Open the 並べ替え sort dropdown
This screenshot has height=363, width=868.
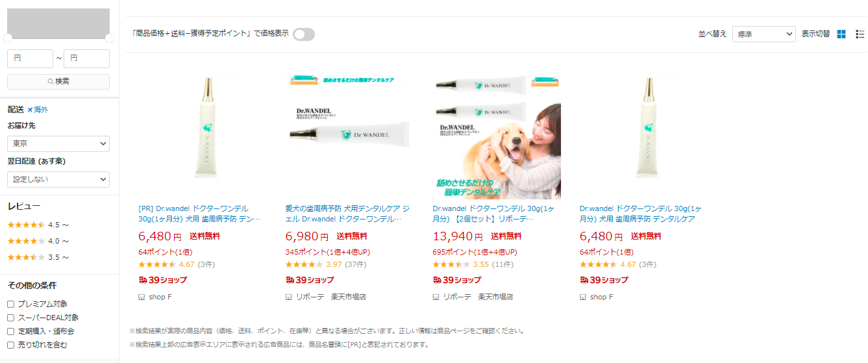pyautogui.click(x=763, y=34)
